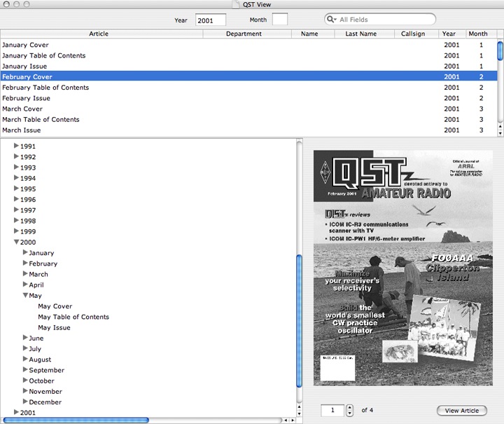504x424 pixels.
Task: Expand the 1998 tree node
Action: (16, 220)
